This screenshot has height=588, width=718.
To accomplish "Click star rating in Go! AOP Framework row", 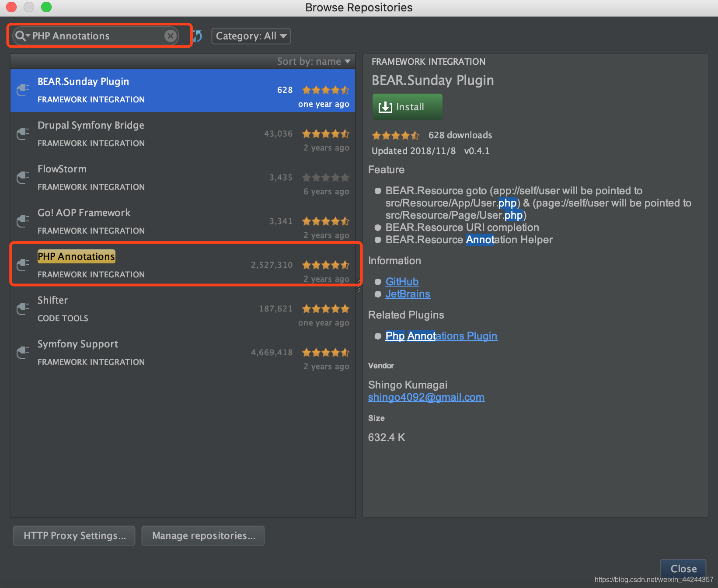I will [326, 221].
